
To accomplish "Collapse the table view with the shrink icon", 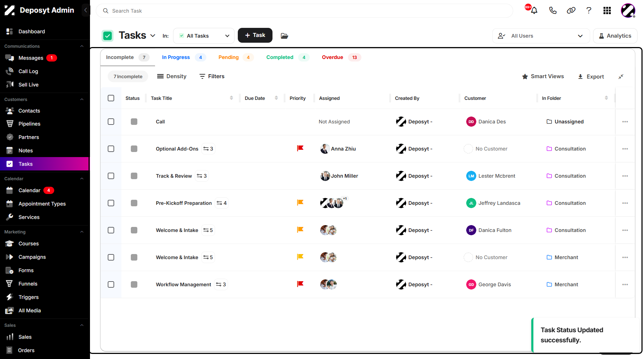I will (621, 77).
